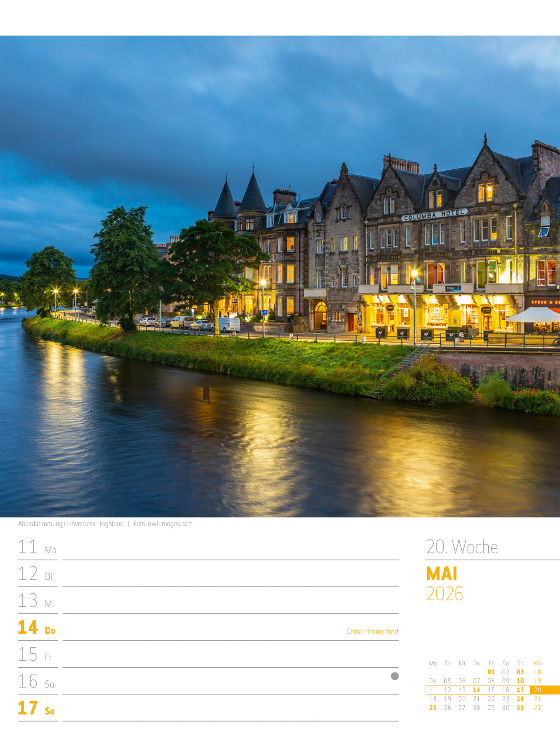Click the Columba Hotel sign in photo
Viewport: 560px width, 739px height.
tap(434, 215)
